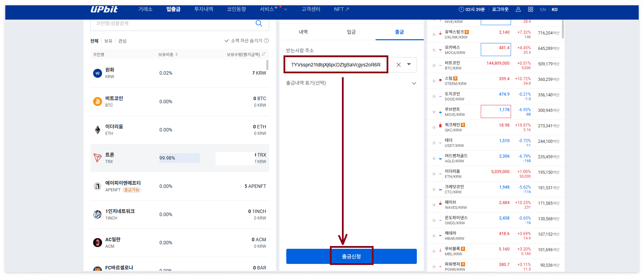
Task: Click the KRW won coin icon
Action: pyautogui.click(x=98, y=73)
